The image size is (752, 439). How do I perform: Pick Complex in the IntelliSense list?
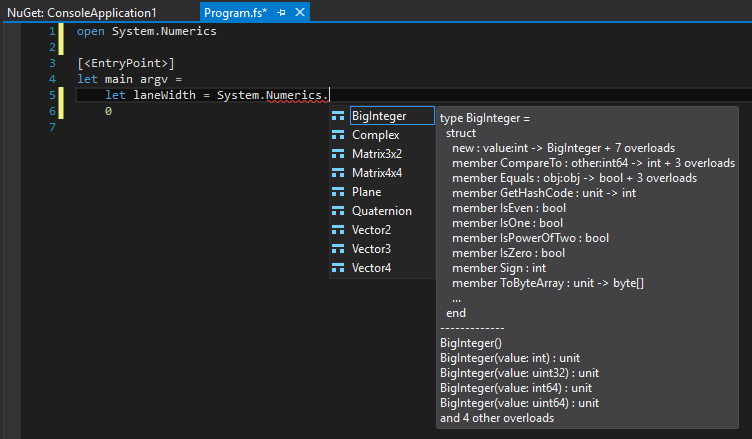376,135
